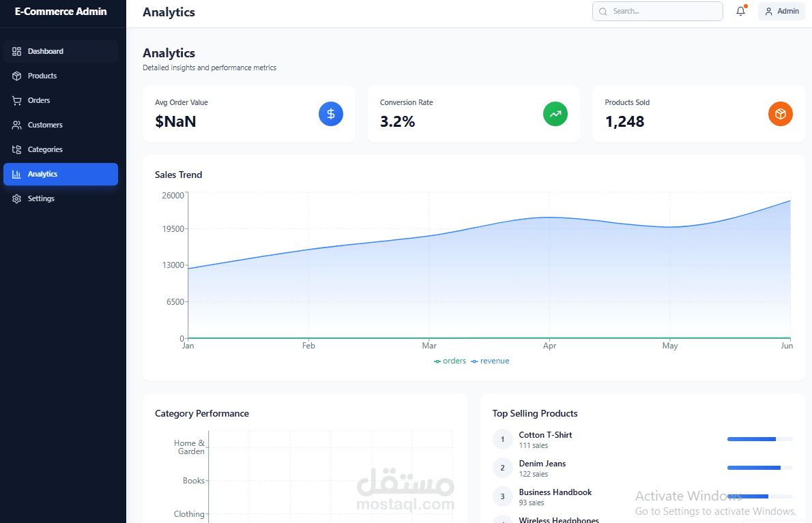Click 'Detailed insights and performance metrics' subtitle
Screen dimensions: 812x523
[209, 68]
